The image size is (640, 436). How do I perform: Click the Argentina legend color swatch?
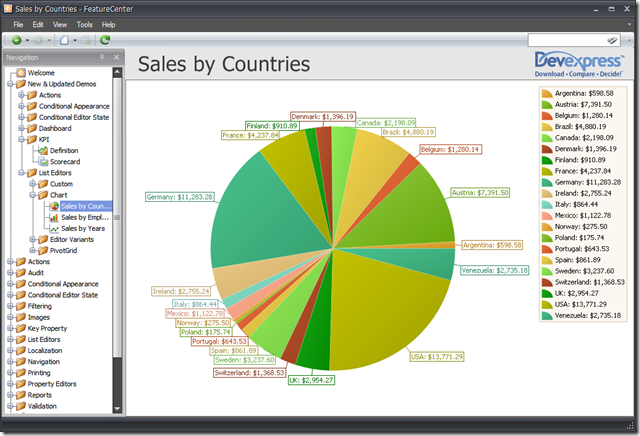click(547, 93)
